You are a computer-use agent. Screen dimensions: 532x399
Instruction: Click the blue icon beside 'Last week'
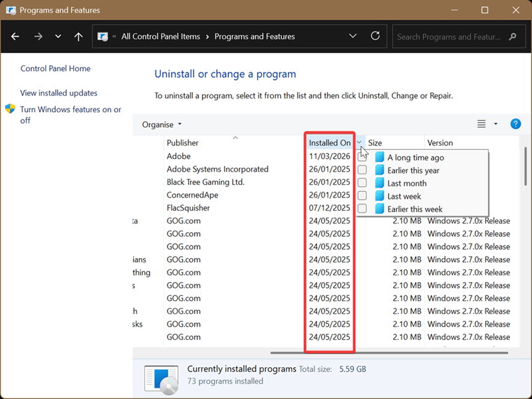379,196
